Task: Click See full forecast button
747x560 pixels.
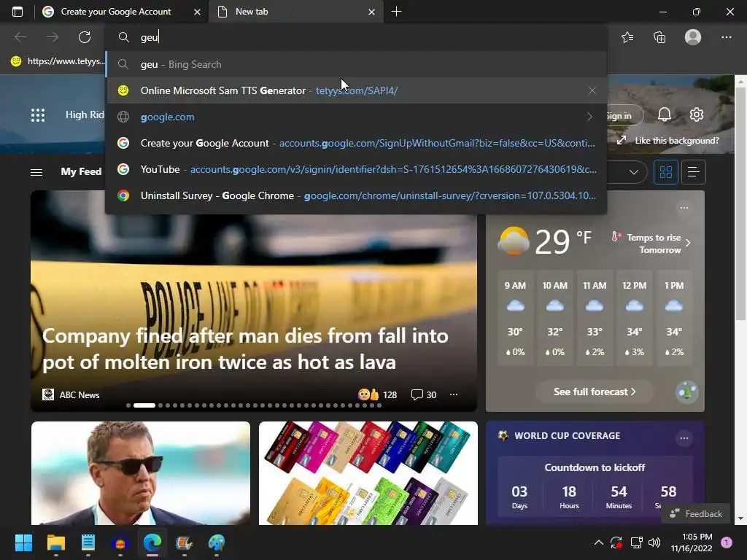Action: [x=595, y=392]
